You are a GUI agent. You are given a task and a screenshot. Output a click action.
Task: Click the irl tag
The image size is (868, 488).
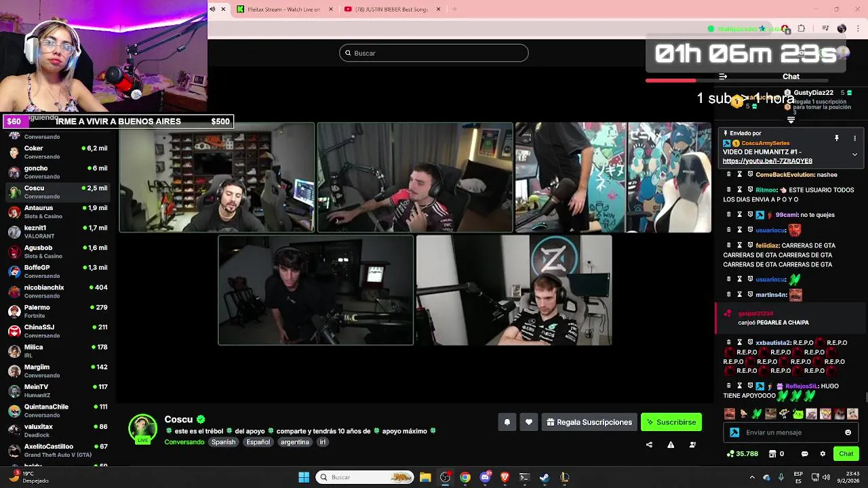(322, 442)
